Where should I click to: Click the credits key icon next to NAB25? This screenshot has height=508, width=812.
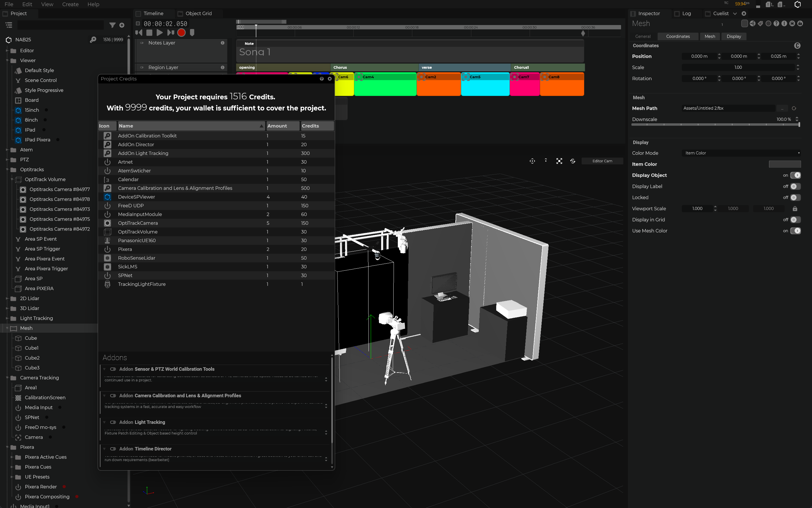(x=93, y=40)
